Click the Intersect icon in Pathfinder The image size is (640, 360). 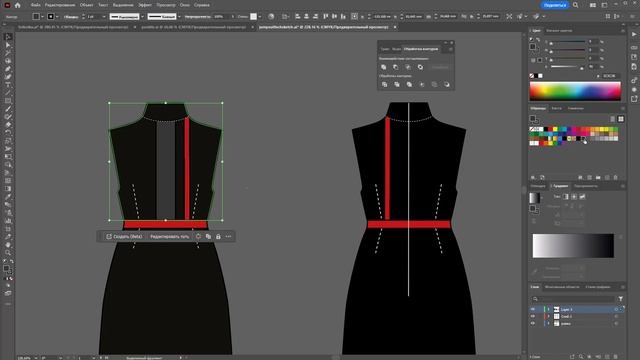408,67
